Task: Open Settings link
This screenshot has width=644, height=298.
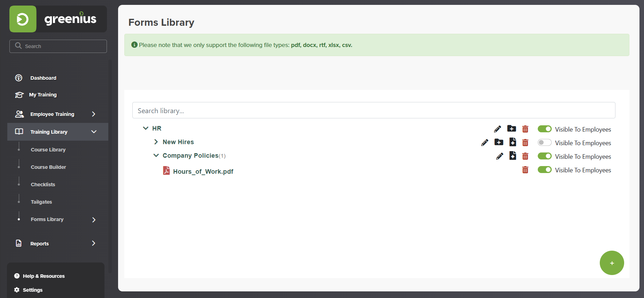Action: [33, 290]
